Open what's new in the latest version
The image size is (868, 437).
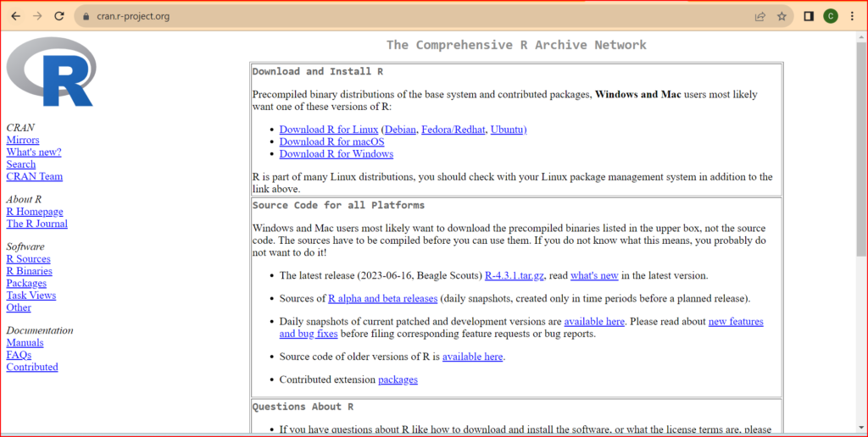click(x=594, y=275)
